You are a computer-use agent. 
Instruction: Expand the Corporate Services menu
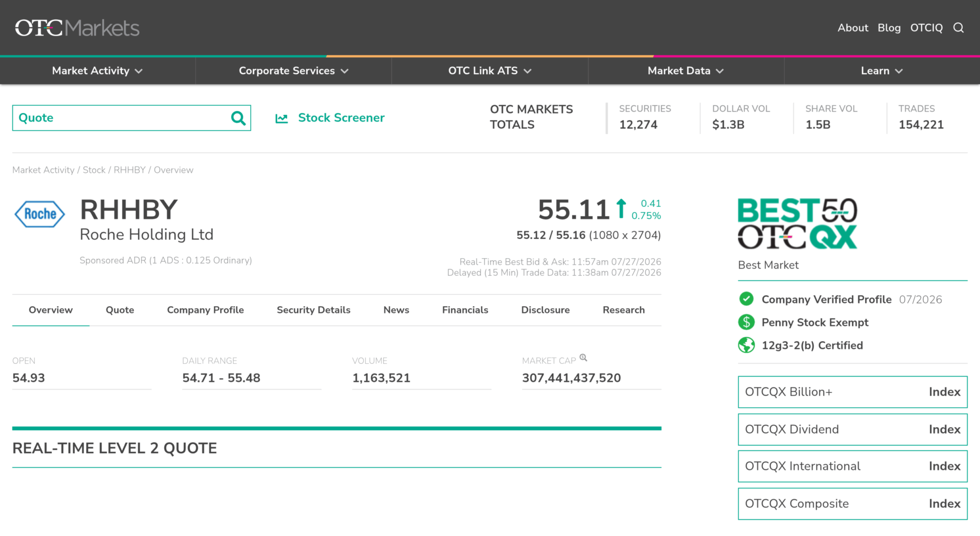point(294,71)
